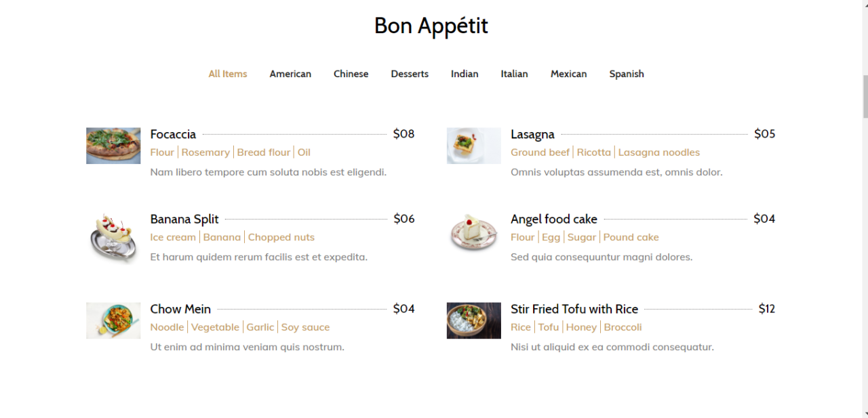
Task: Click the Lasagna thumbnail image
Action: coord(473,146)
